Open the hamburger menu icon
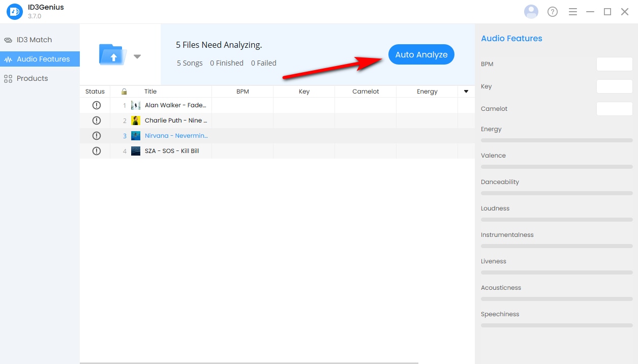The width and height of the screenshot is (638, 364). coord(573,12)
